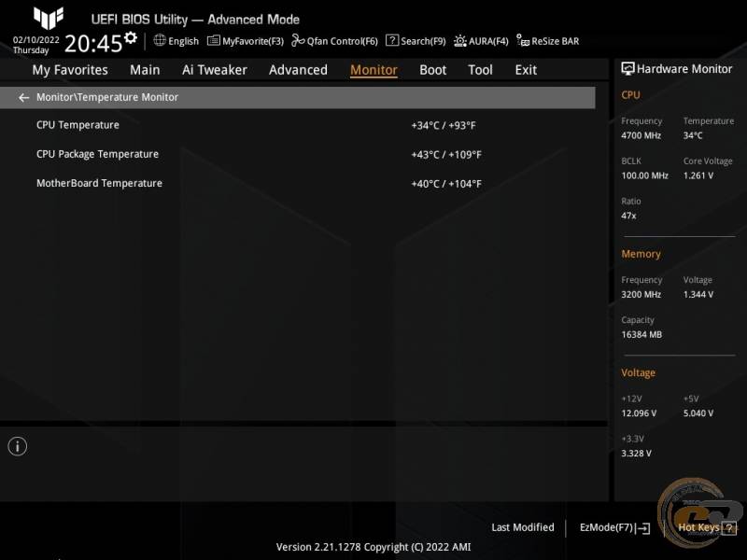Click the 100.00 MHz BCLK value
747x560 pixels.
644,175
